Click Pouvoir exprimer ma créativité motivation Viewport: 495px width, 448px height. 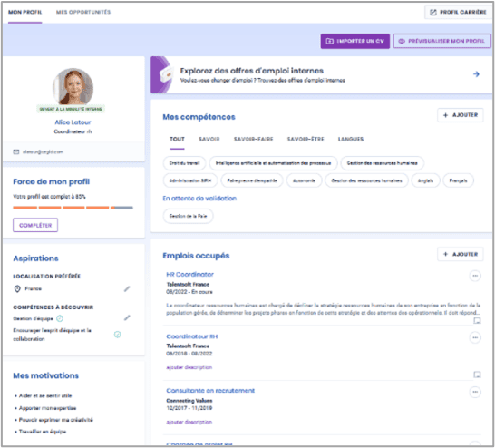56,420
